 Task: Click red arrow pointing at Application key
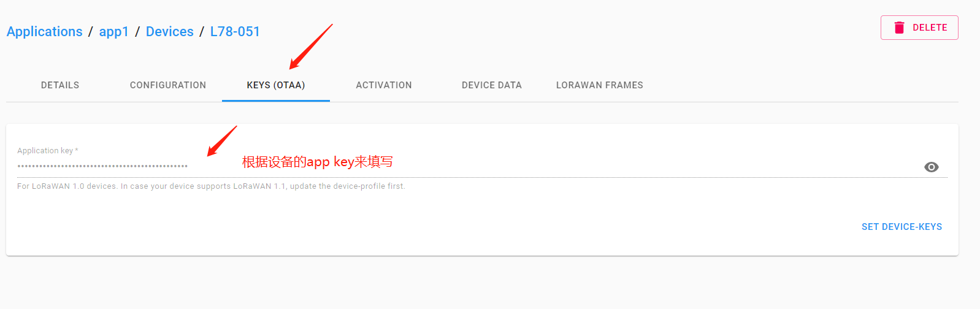[221, 142]
